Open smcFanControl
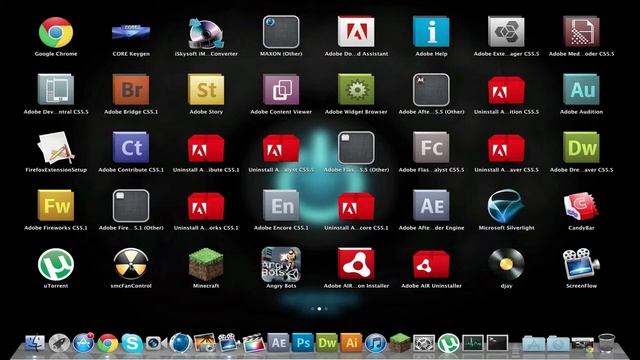Image resolution: width=640 pixels, height=360 pixels. point(131,264)
